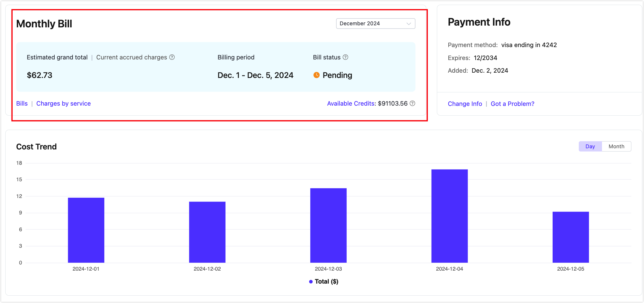Open the Got a Problem? link
This screenshot has width=644, height=303.
click(x=512, y=104)
